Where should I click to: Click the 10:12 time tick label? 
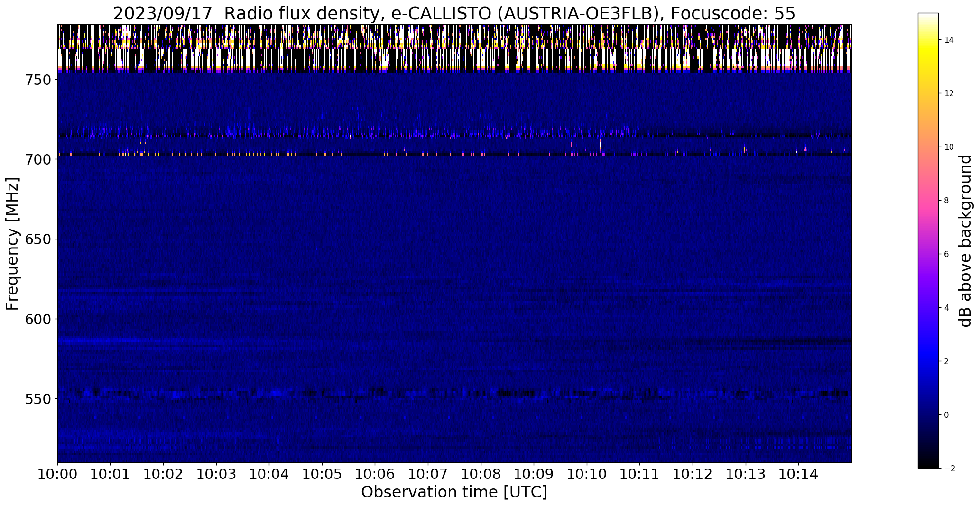pos(693,474)
